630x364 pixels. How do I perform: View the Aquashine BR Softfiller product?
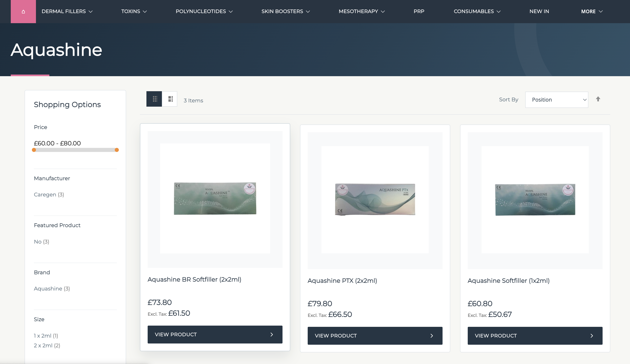coord(215,335)
